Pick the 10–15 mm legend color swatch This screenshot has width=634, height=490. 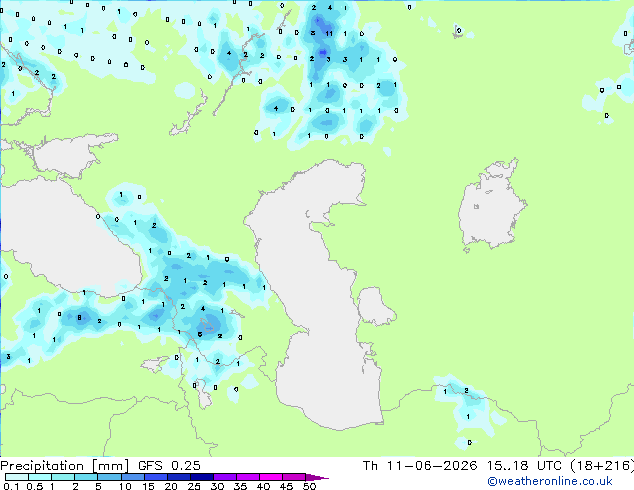pyautogui.click(x=132, y=477)
